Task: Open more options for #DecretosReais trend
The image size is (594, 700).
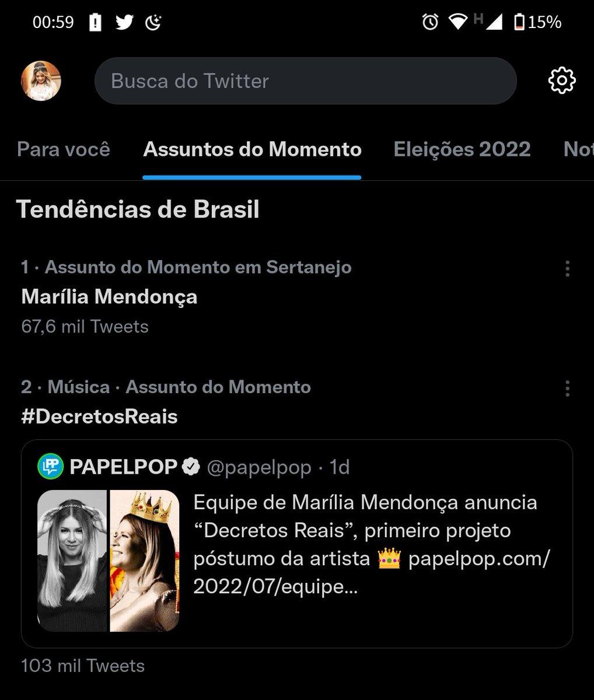Action: 567,388
